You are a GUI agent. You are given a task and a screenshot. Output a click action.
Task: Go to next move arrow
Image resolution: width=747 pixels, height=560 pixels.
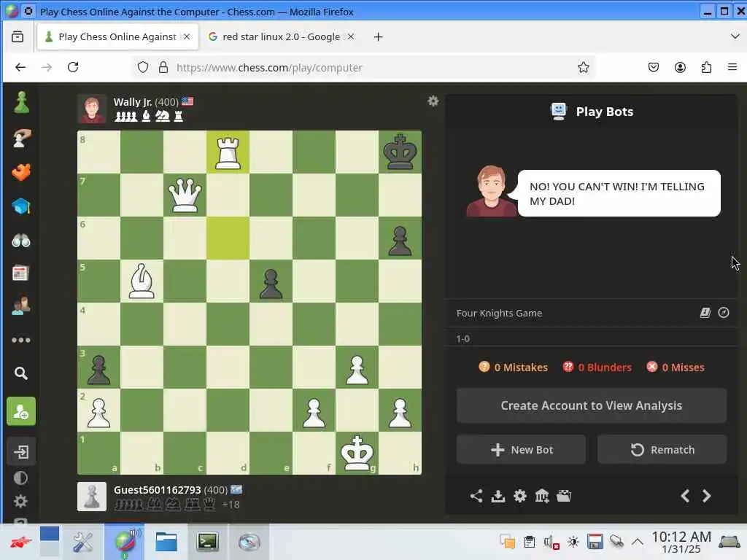click(706, 496)
